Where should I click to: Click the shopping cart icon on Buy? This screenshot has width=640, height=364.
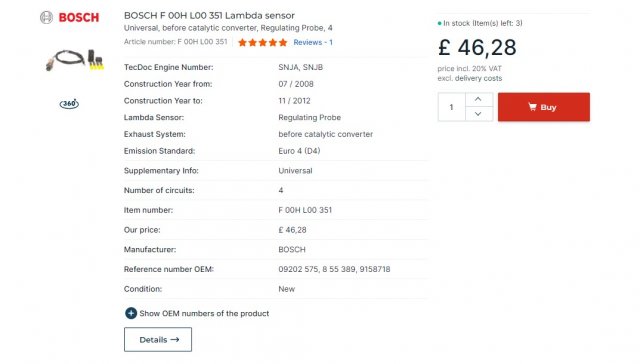point(532,107)
